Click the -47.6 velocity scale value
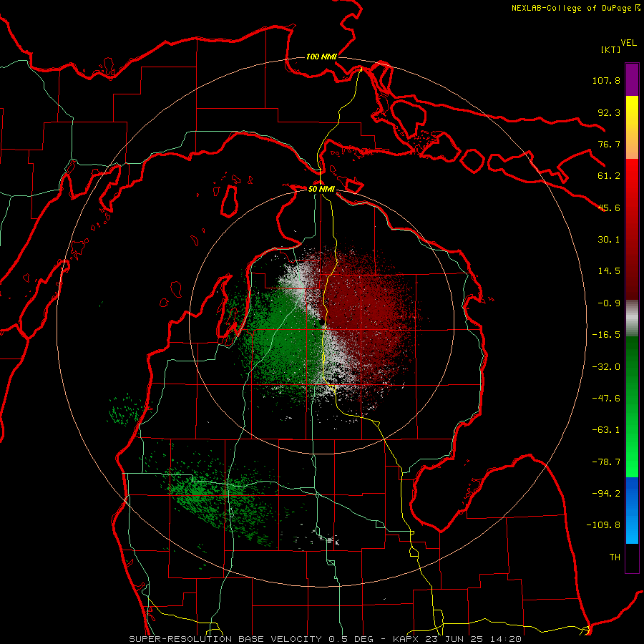Viewport: 644px width, 644px height. 606,399
